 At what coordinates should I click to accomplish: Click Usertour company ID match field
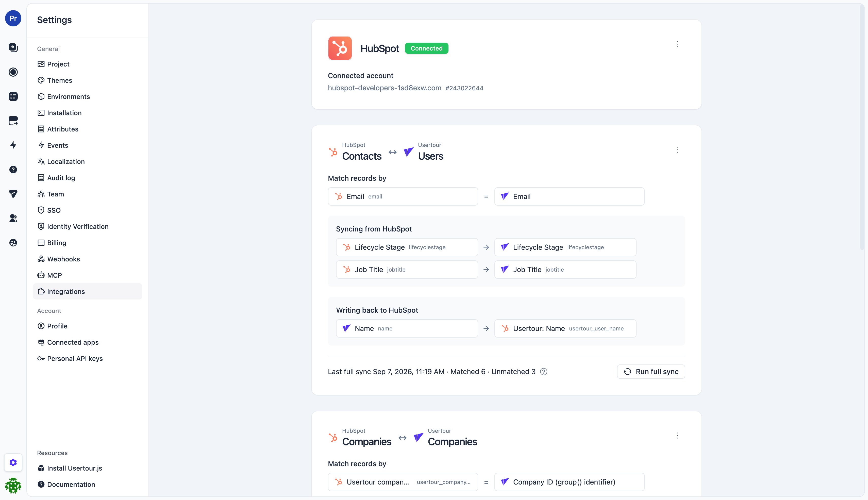click(x=403, y=482)
